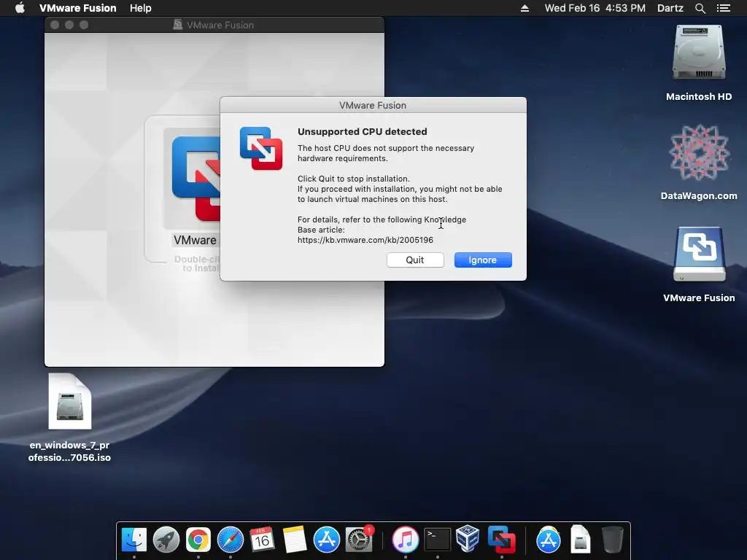747x560 pixels.
Task: Open Trash from the Dock
Action: coord(612,540)
